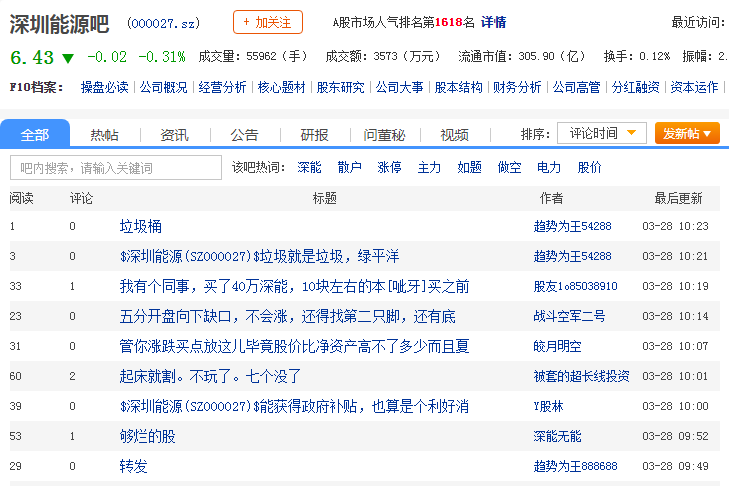
Task: Open author 趋势为王54288 on the 垃圾桶 row
Action: tap(572, 226)
